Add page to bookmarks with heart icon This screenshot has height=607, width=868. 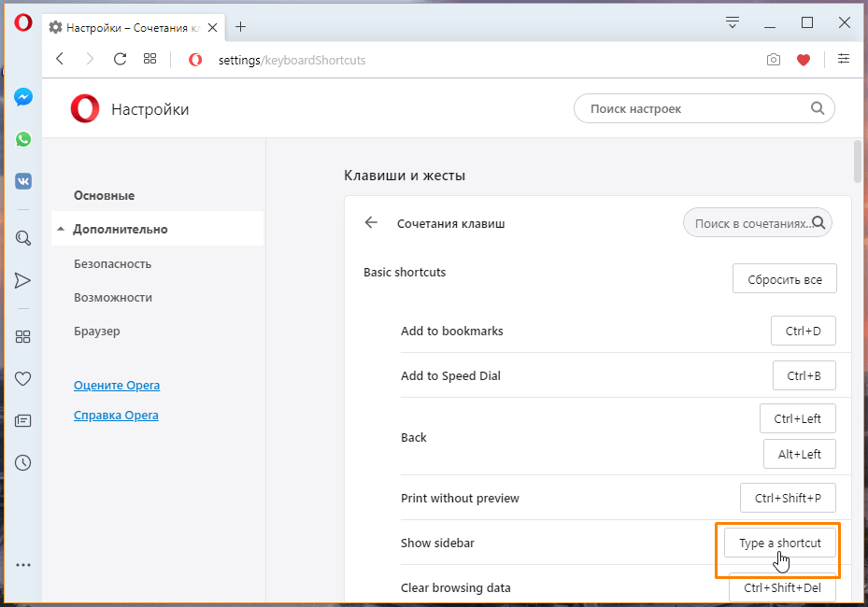coord(804,59)
